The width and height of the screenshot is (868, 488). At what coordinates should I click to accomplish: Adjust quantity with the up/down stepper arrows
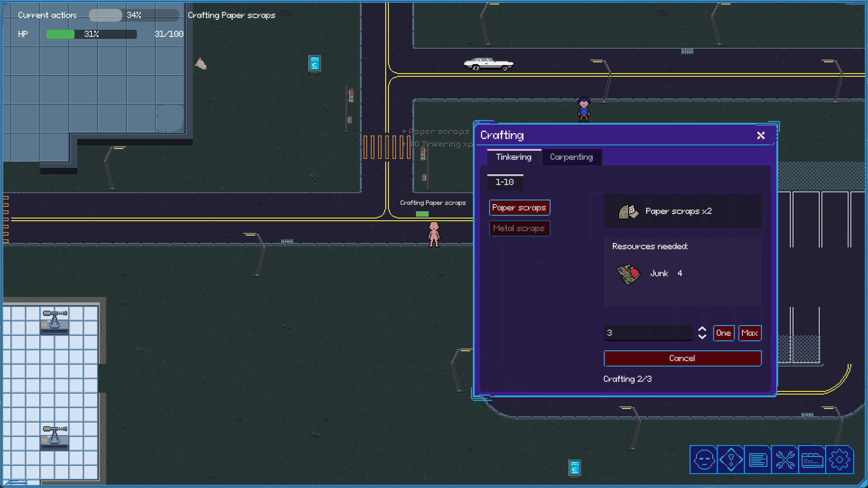pyautogui.click(x=702, y=333)
